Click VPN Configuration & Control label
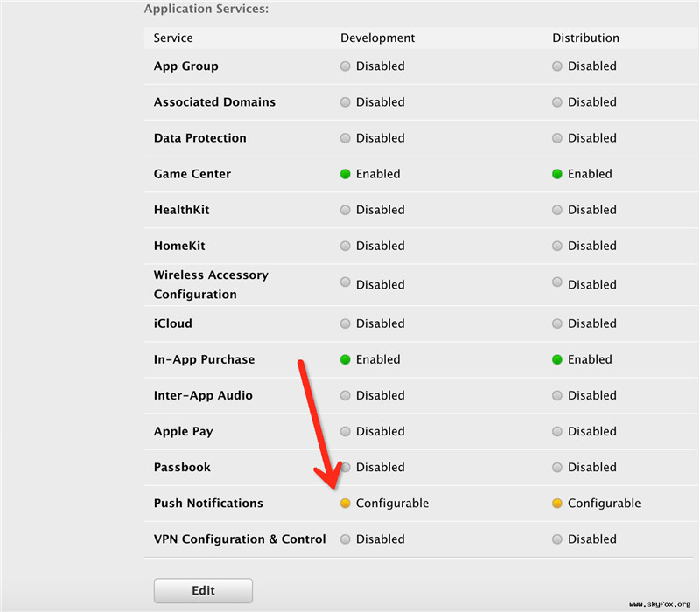700x612 pixels. tap(240, 539)
